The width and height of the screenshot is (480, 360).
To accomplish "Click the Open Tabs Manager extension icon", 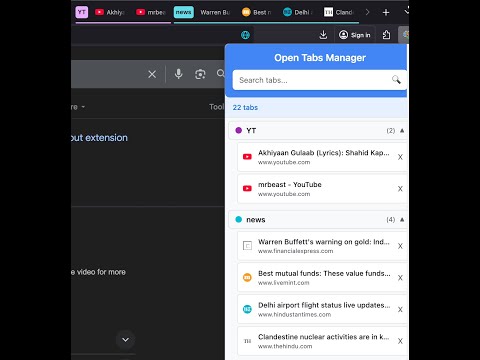I will coord(404,35).
